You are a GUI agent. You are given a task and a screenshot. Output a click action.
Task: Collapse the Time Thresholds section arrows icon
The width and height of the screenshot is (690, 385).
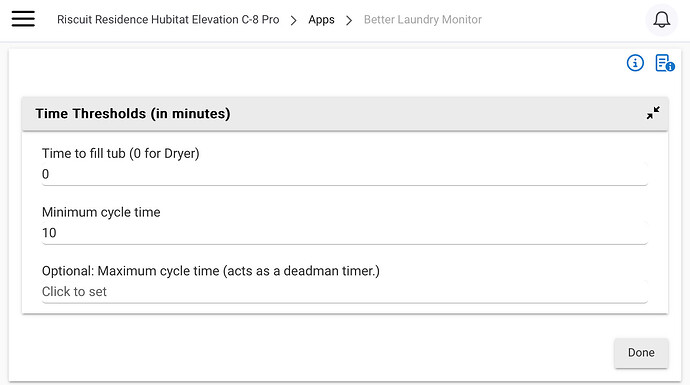[653, 113]
